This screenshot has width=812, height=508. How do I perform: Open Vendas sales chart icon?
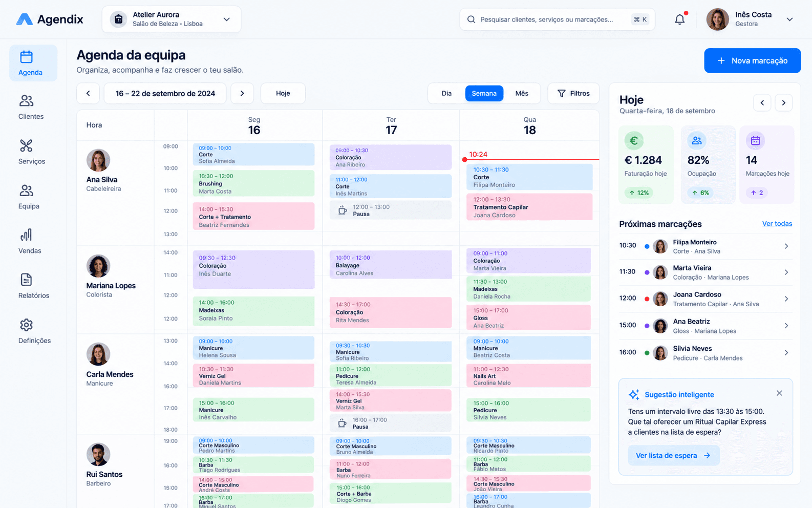(x=26, y=235)
